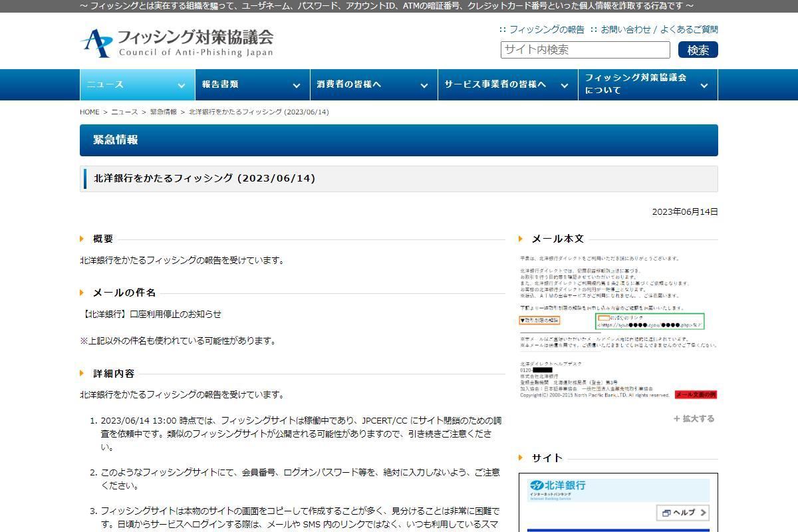
Task: Expand the 消費者の皆様へ menu chevron
Action: pyautogui.click(x=424, y=85)
